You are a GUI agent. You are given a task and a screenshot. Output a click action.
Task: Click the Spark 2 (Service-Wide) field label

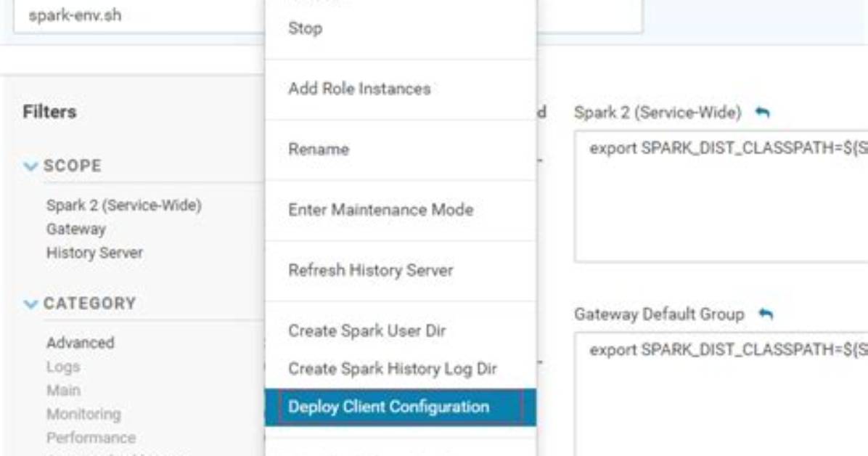(x=658, y=113)
